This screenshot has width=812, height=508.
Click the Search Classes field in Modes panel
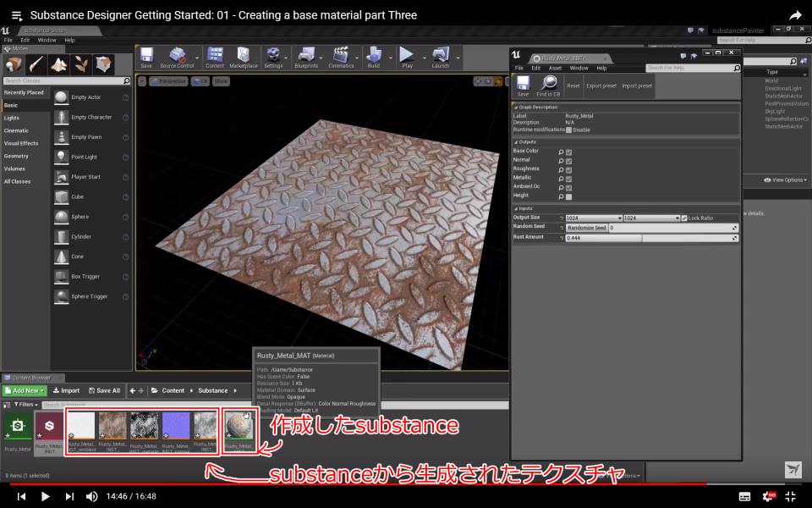tap(66, 81)
